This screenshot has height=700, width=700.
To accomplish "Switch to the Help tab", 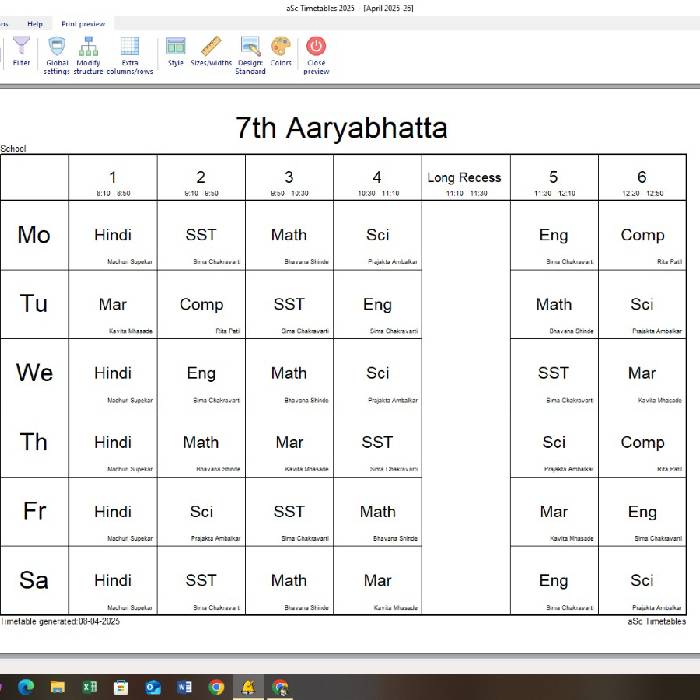I will [x=35, y=24].
